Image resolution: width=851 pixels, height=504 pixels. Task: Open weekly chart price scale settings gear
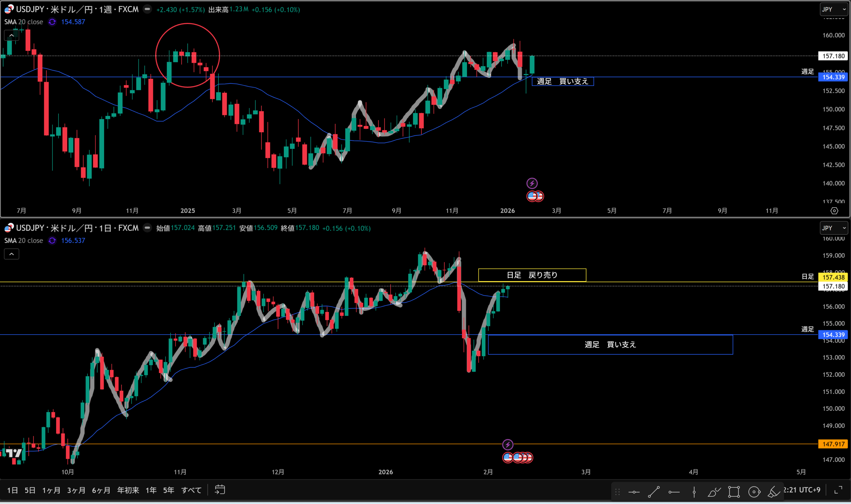coord(834,211)
